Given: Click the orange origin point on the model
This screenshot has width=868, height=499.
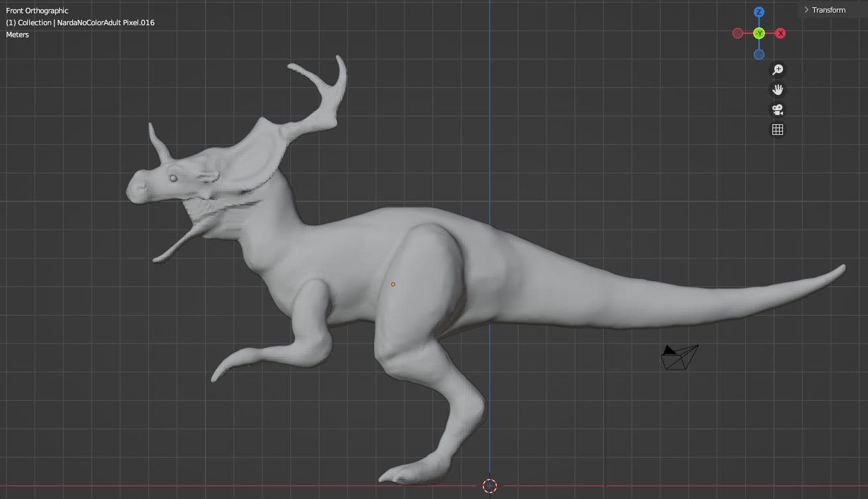Looking at the screenshot, I should [x=393, y=284].
